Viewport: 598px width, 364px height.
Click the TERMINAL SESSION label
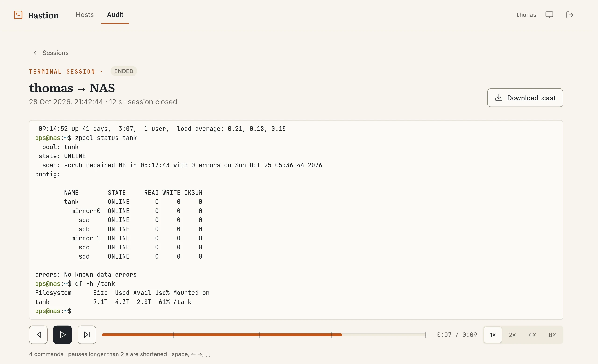[x=62, y=71]
